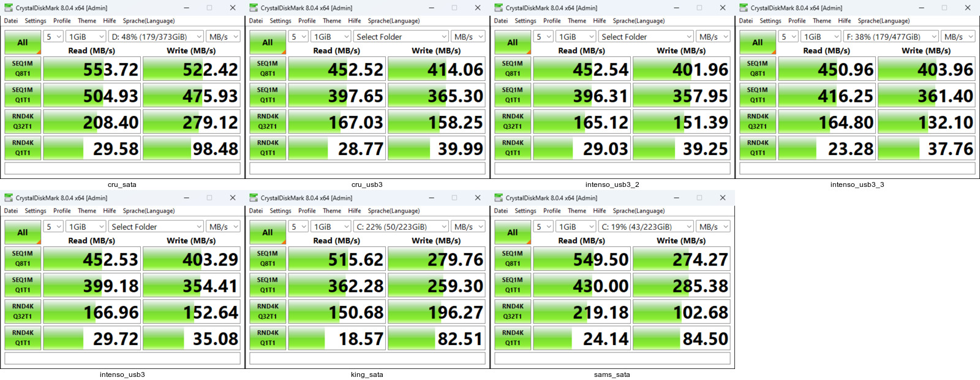Open Datei menu in cru_sata window
Image resolution: width=980 pixels, height=380 pixels.
point(11,21)
